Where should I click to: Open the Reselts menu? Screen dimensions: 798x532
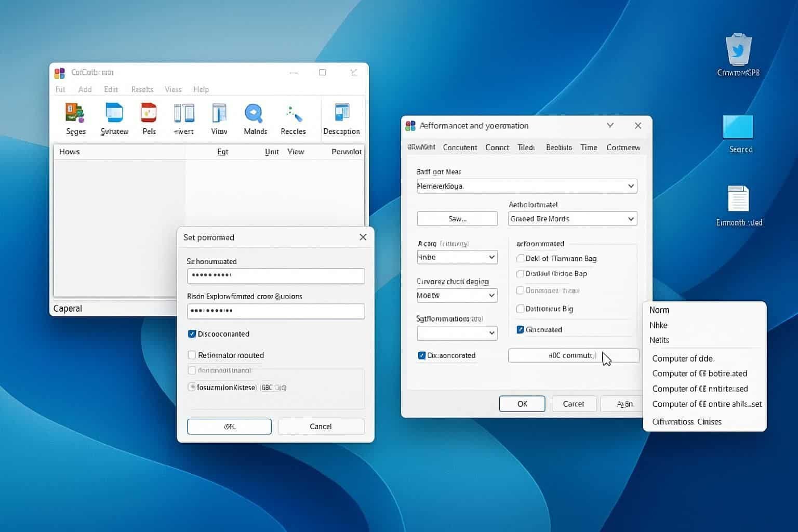pos(142,89)
